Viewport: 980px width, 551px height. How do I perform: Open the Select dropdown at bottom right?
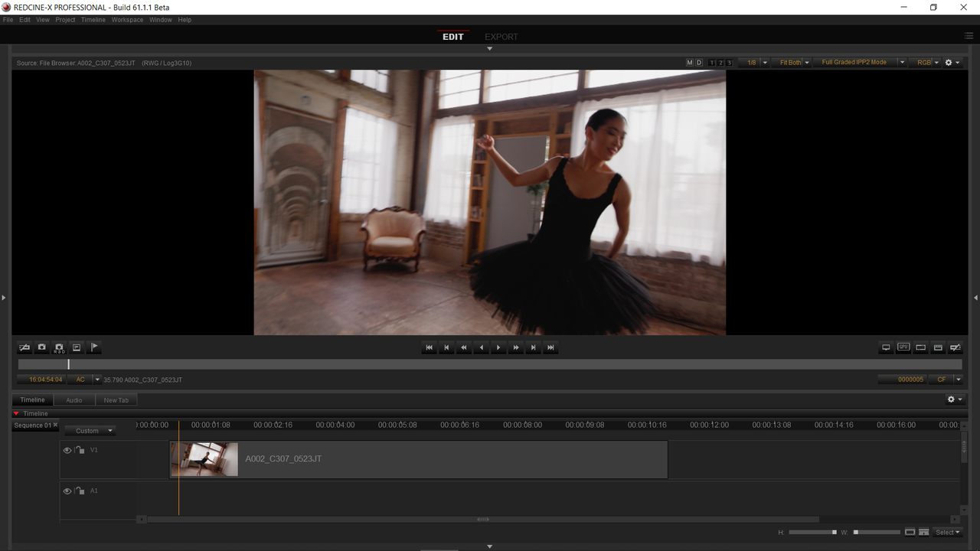point(948,532)
